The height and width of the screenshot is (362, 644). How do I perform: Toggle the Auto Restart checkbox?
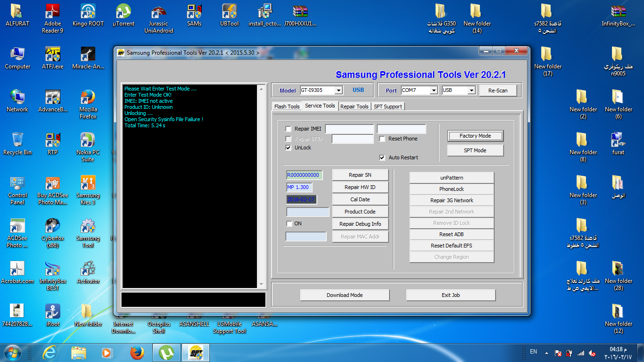click(382, 157)
